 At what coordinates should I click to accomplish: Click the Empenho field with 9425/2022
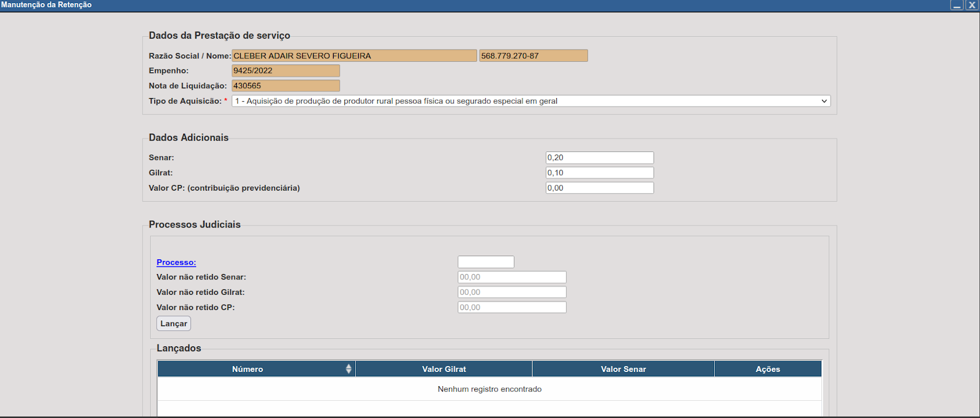pos(285,70)
